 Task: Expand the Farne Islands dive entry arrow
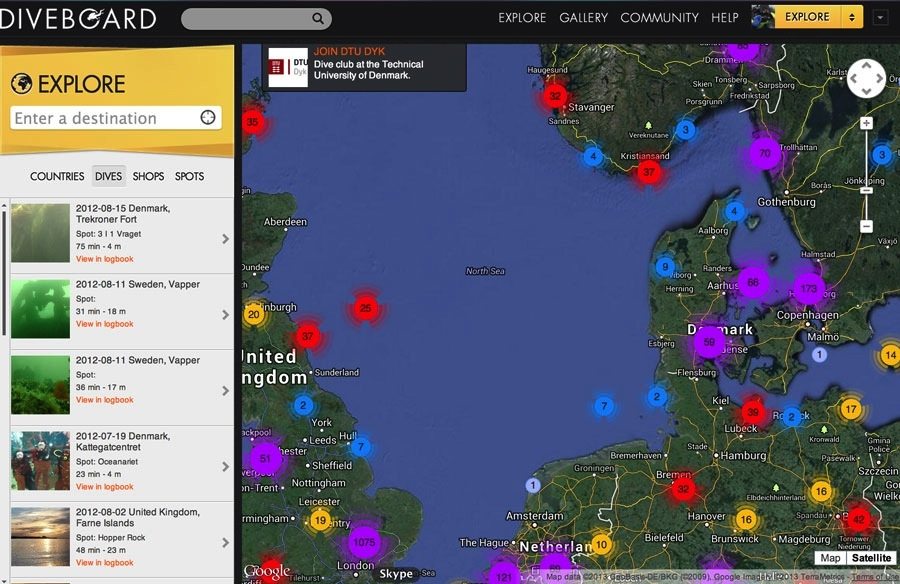click(226, 543)
